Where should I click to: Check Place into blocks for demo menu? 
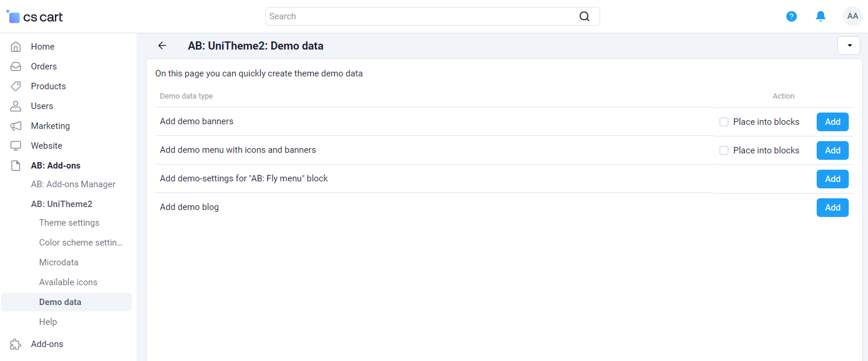point(724,150)
